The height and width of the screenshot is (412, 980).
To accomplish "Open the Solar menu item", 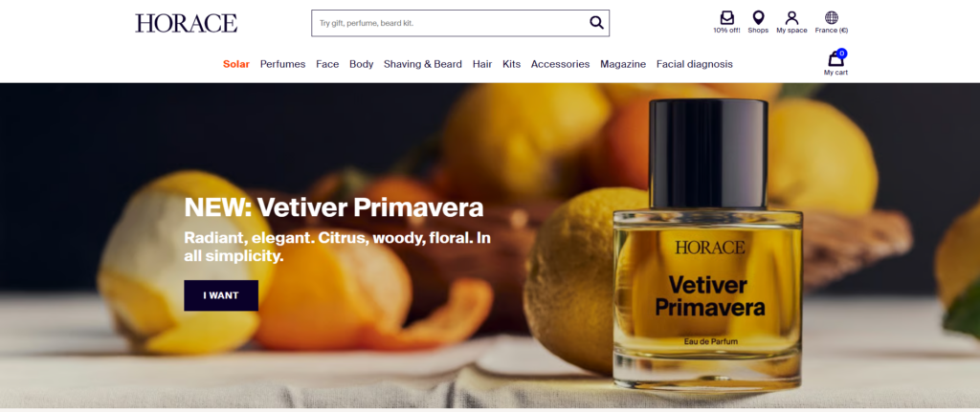I will click(236, 64).
